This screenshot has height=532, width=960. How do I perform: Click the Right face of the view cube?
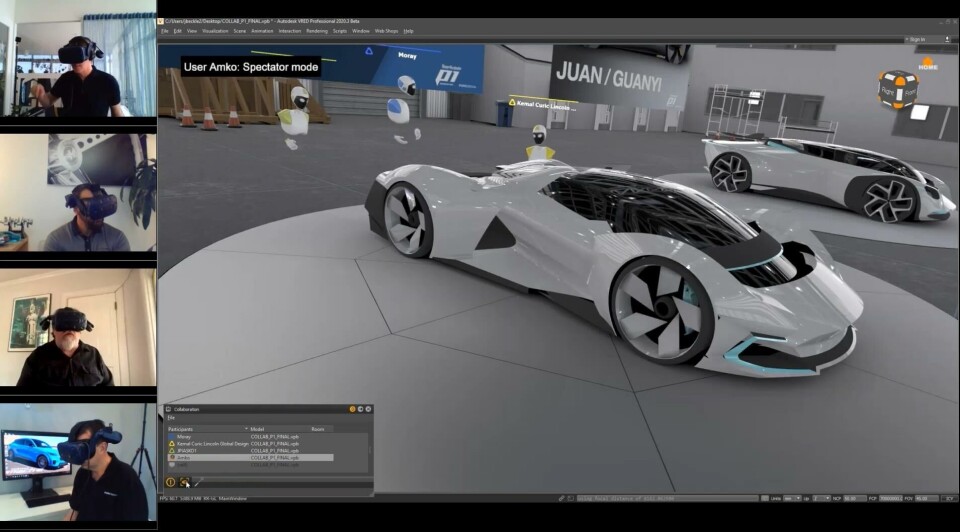[888, 91]
